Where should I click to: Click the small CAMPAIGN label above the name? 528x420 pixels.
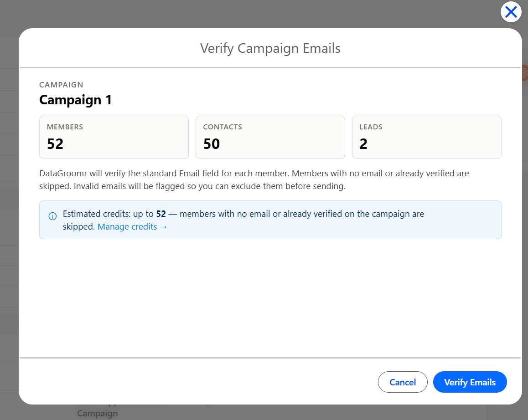[61, 85]
